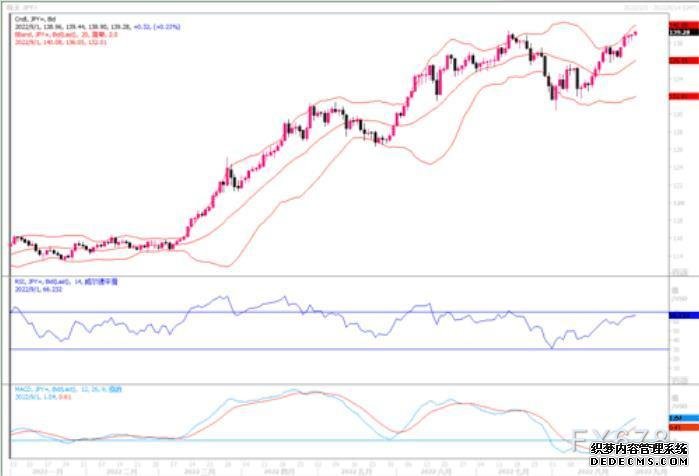Click the blue MACD value tag on axis
Image resolution: width=699 pixels, height=476 pixels.
[x=676, y=417]
